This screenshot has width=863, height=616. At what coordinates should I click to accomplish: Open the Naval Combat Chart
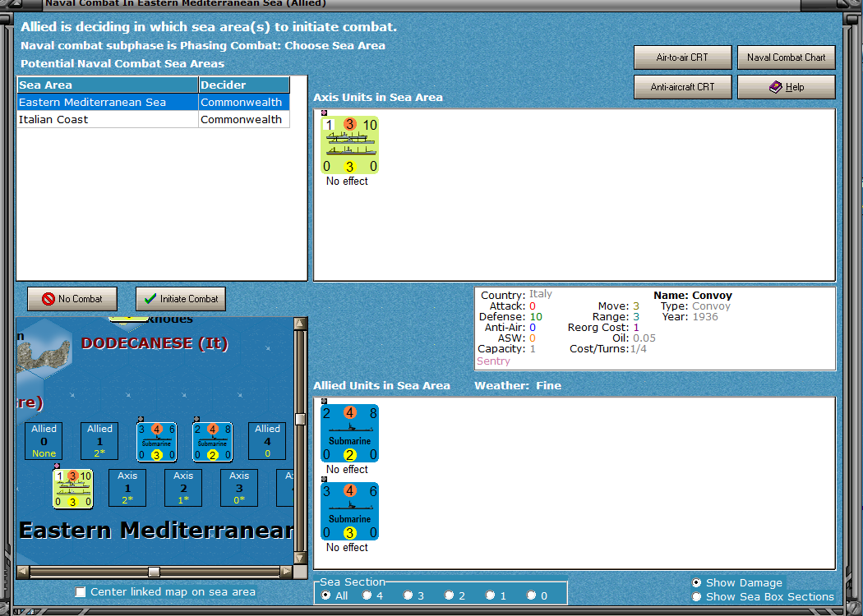[x=786, y=57]
